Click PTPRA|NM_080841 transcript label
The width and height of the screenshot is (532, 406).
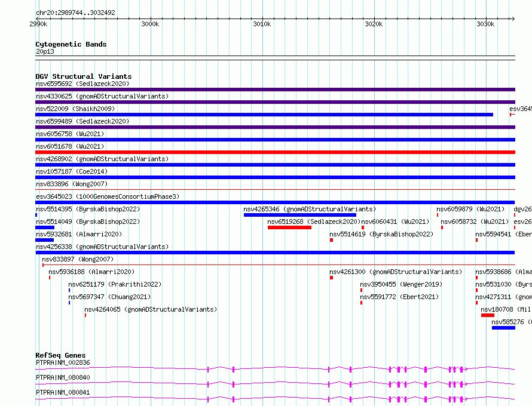tap(63, 392)
